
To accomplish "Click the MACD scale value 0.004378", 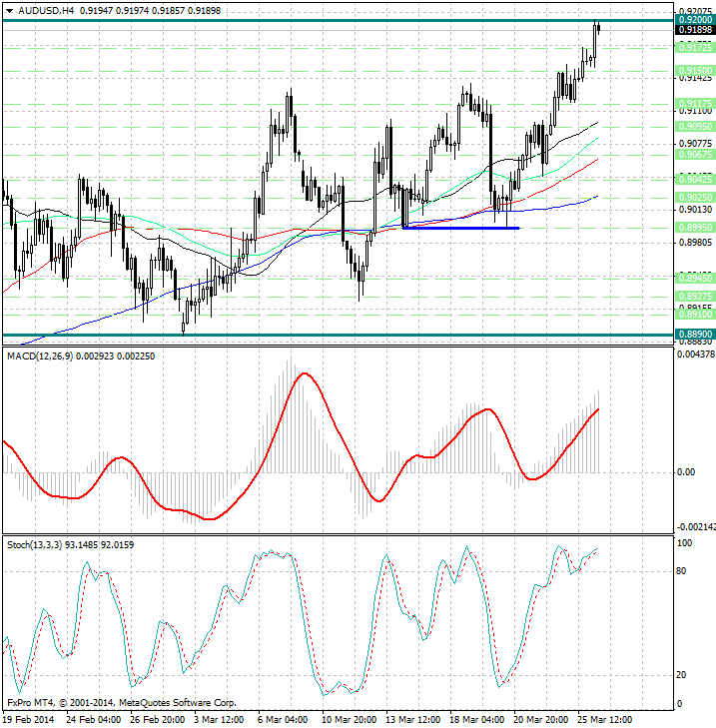I will pyautogui.click(x=696, y=355).
